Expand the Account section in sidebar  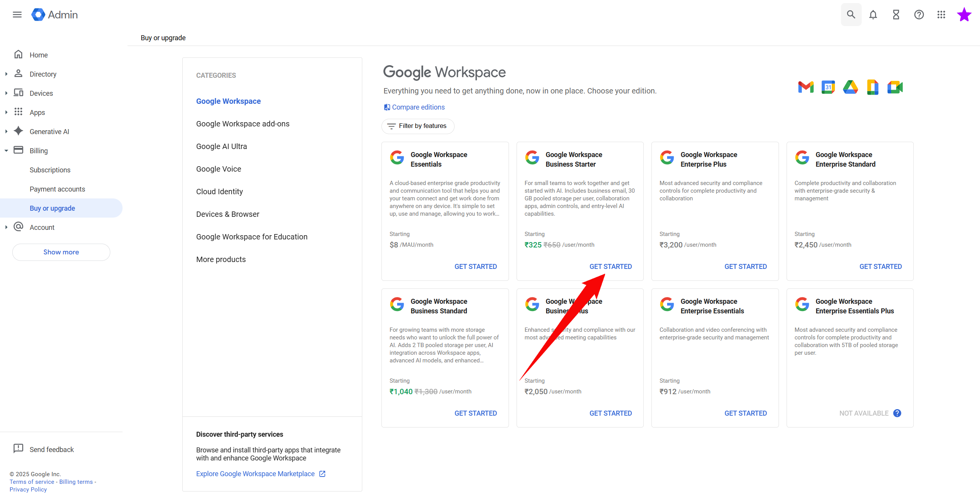point(6,227)
